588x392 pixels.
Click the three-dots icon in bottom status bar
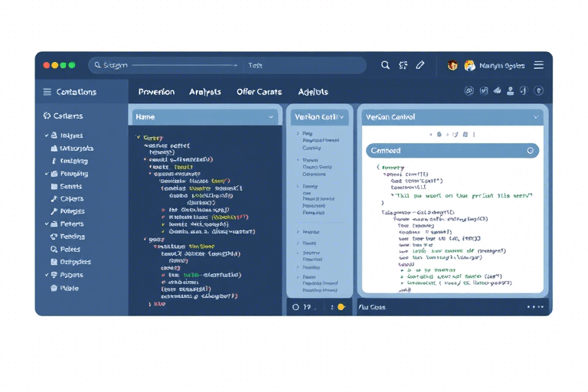[535, 307]
